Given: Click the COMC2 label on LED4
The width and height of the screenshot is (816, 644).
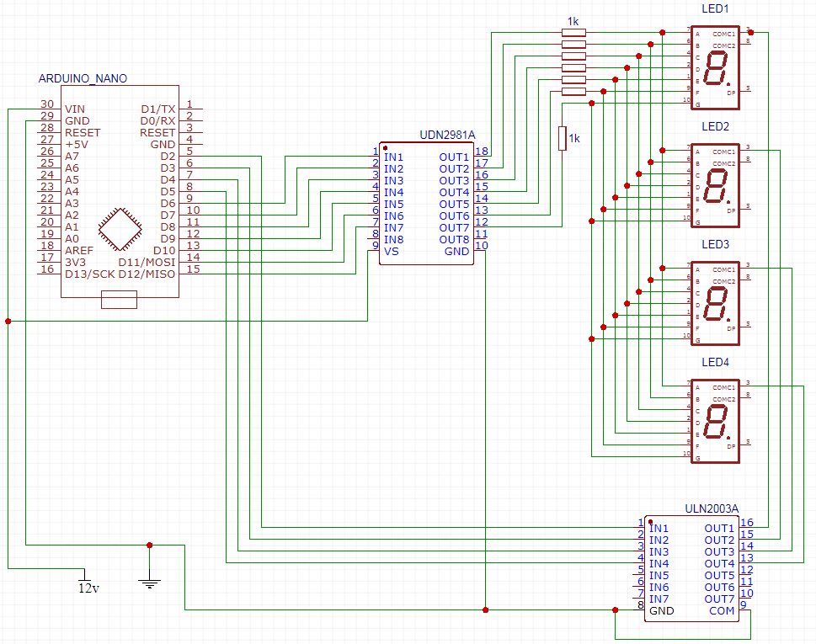Looking at the screenshot, I should [724, 400].
